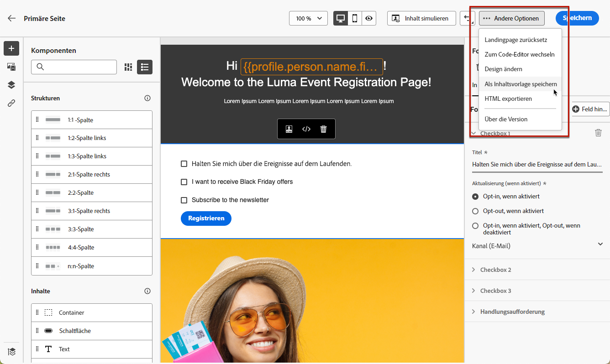Open the links icon in left sidebar
Image resolution: width=610 pixels, height=364 pixels.
pyautogui.click(x=11, y=103)
